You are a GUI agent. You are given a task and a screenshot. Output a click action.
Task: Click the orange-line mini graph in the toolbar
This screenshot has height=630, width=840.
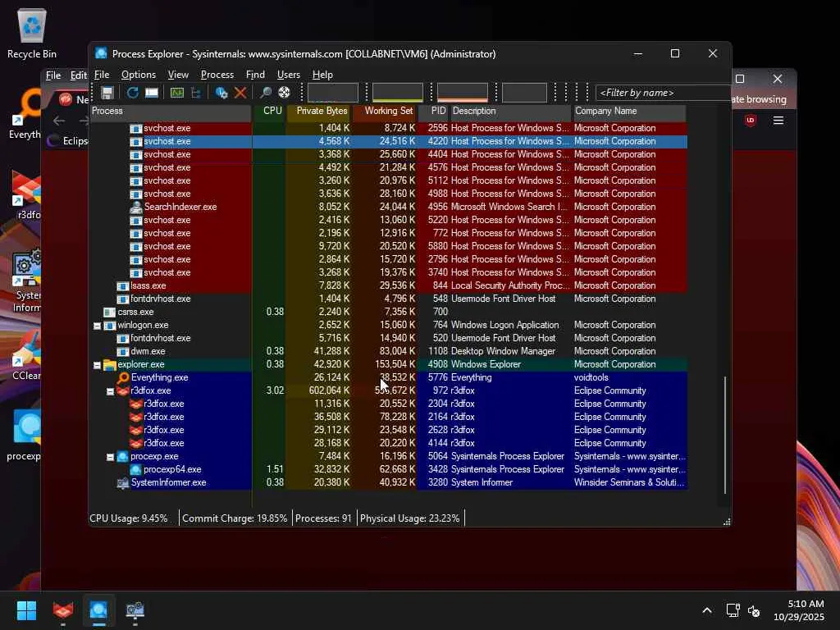[463, 93]
